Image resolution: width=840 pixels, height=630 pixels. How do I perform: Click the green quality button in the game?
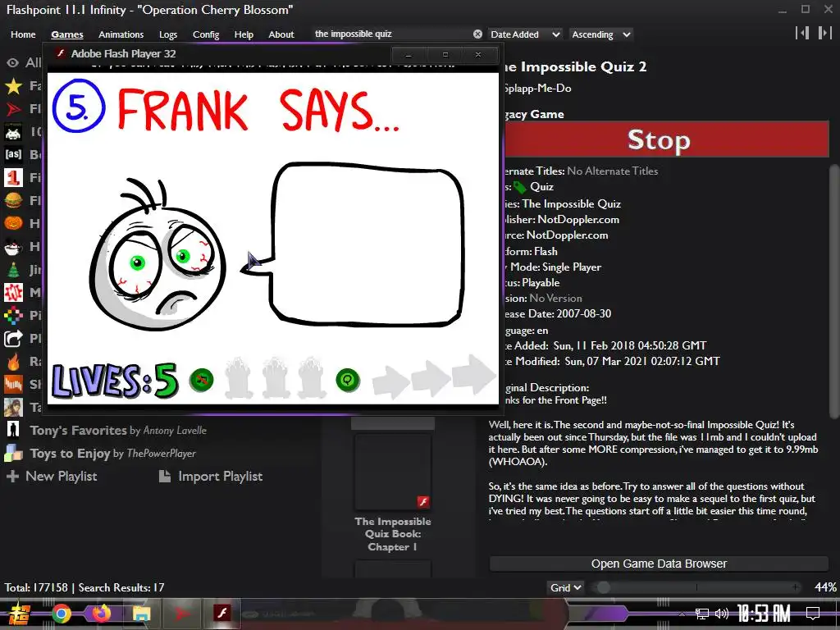point(348,381)
